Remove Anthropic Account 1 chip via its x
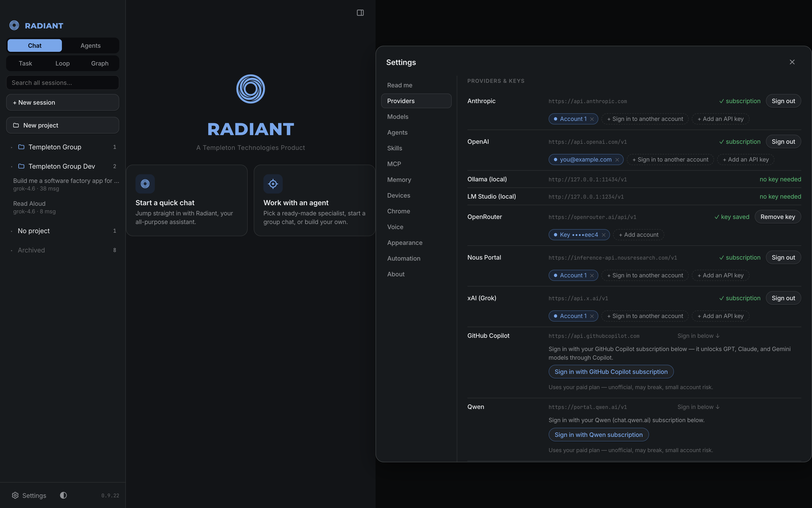The width and height of the screenshot is (812, 508). click(592, 119)
